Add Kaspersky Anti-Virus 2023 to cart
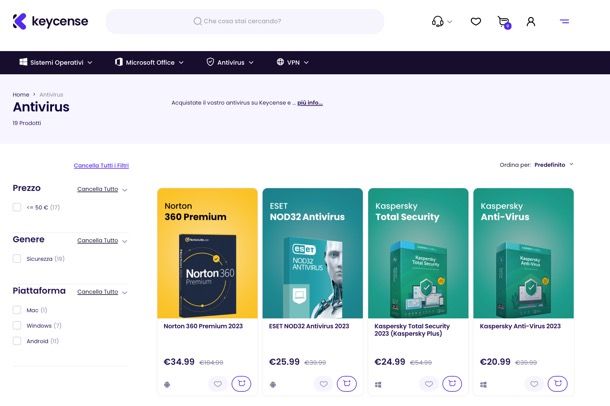Screen dimensions: 610x406 tap(557, 384)
